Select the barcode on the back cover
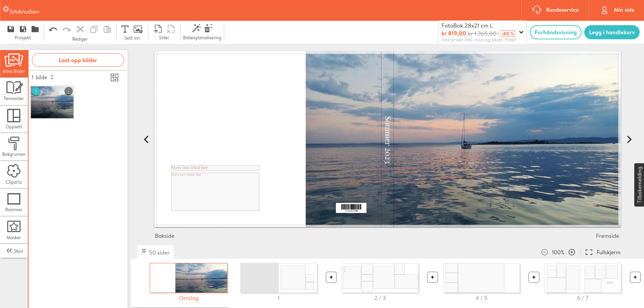The image size is (644, 308). 351,208
